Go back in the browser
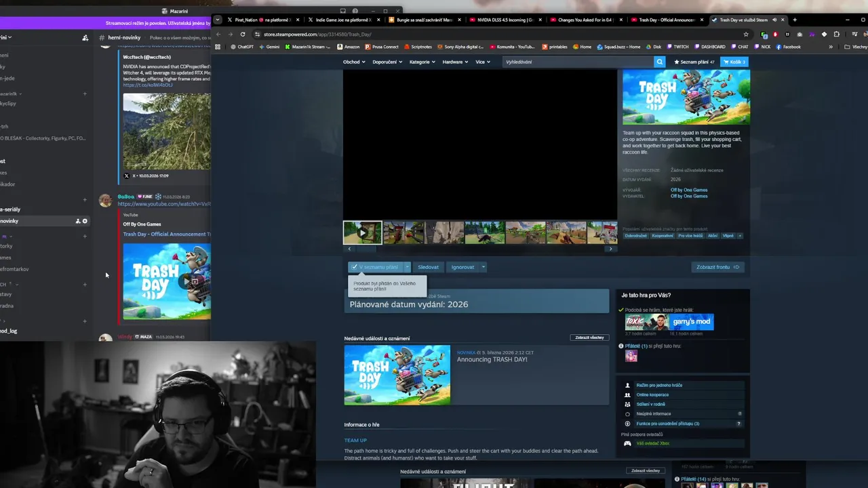 click(x=218, y=34)
